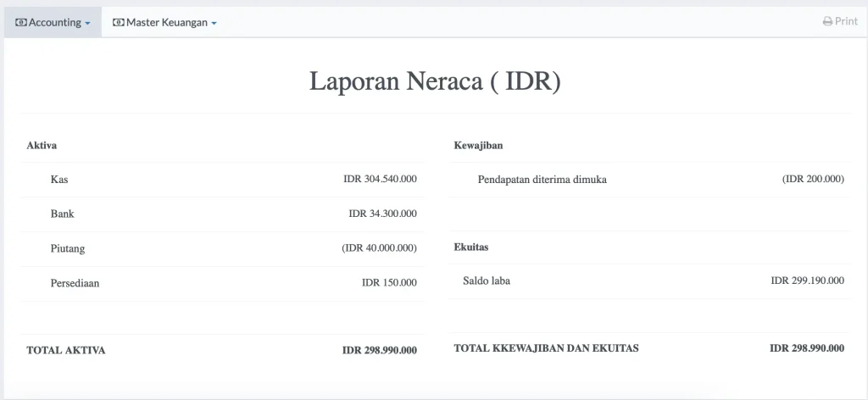
Task: Select the Laporan Neraca (IDR) title
Action: 434,81
